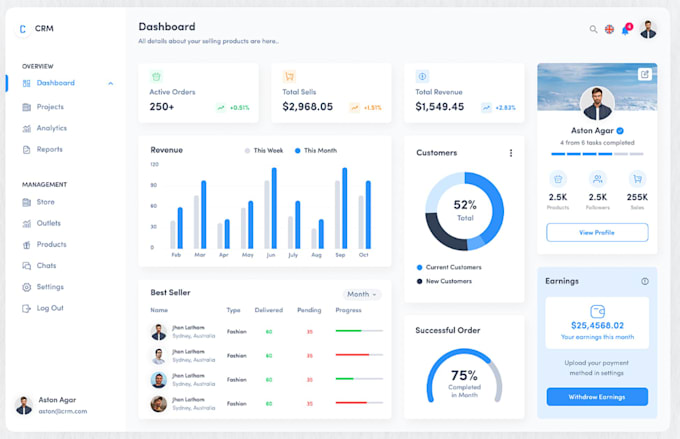Click the first Best Seller progress bar
This screenshot has height=439, width=680.
pyautogui.click(x=359, y=331)
